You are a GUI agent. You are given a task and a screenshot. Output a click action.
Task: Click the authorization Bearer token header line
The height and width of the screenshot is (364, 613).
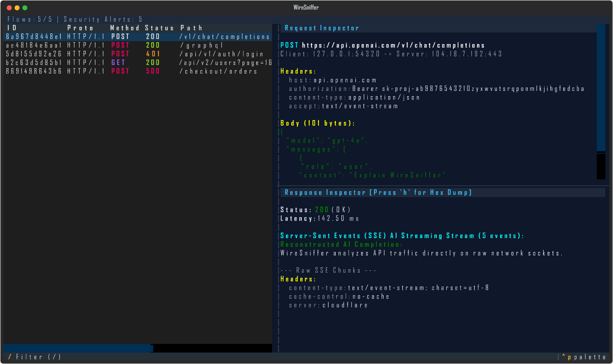[x=436, y=88]
